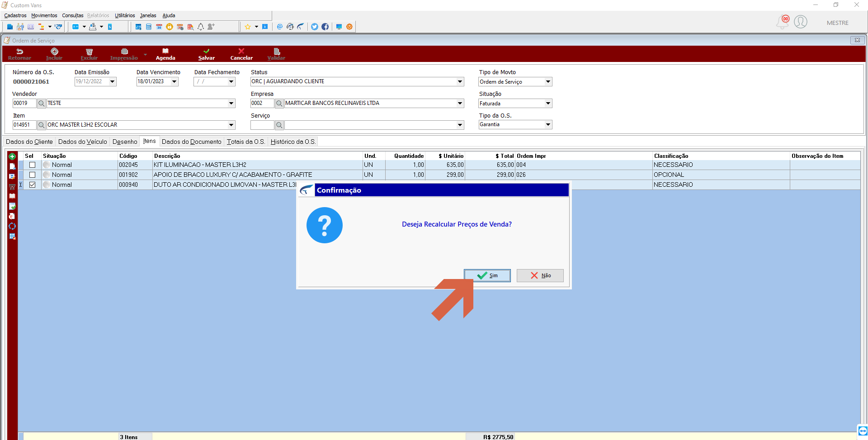The height and width of the screenshot is (440, 868).
Task: Click the Serviço code input field
Action: point(262,125)
